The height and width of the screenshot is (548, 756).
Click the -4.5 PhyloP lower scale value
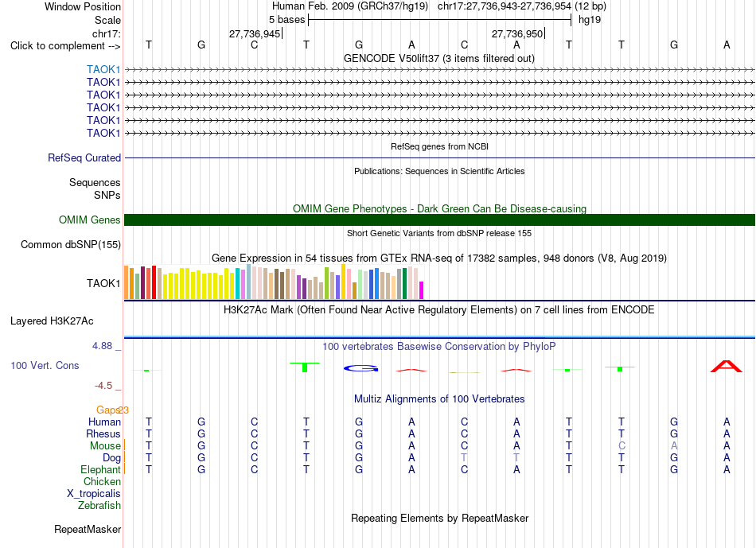103,386
